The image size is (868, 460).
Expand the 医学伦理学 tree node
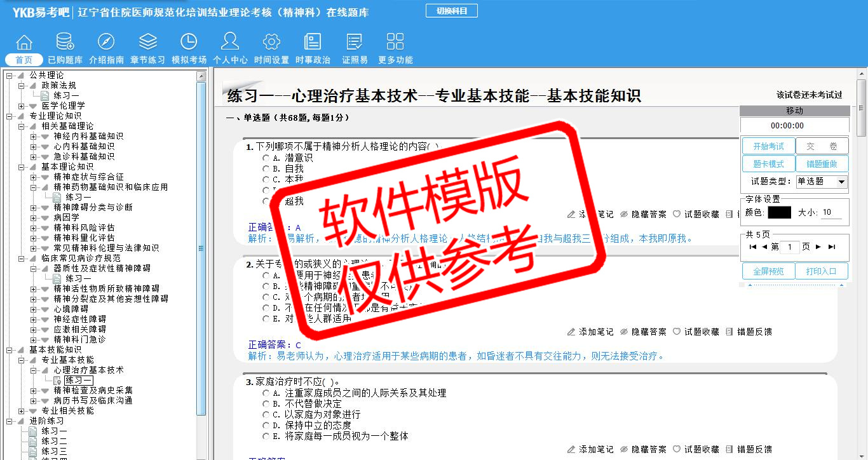click(22, 105)
